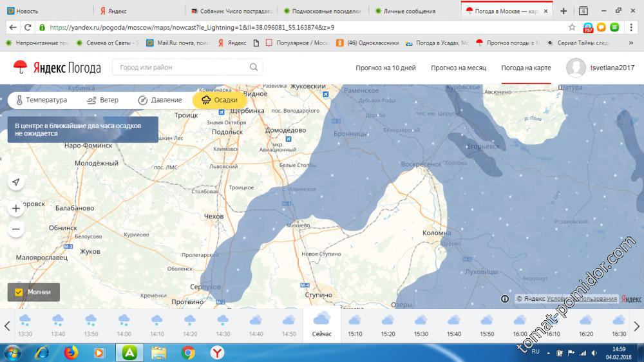This screenshot has height=362, width=644.
Task: Select Осадки map layer
Action: [x=220, y=100]
